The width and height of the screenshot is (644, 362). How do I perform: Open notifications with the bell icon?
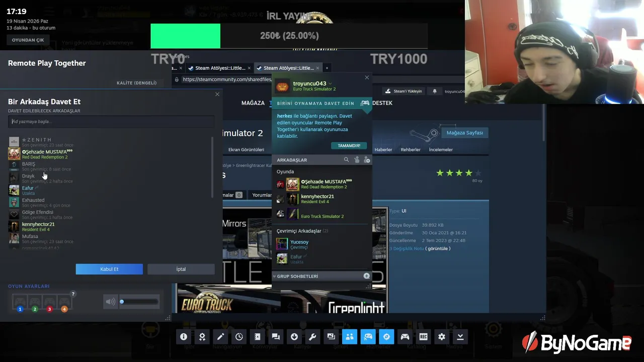pos(435,91)
